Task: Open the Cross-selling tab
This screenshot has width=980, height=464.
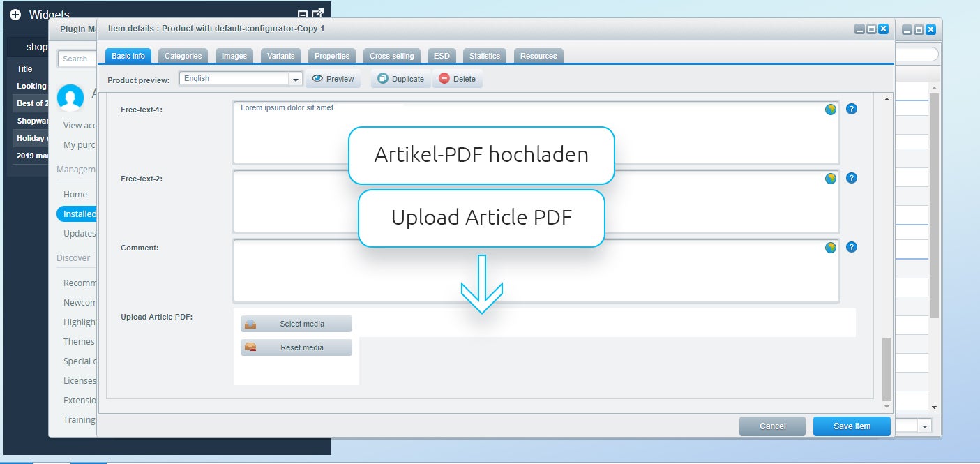Action: tap(391, 56)
